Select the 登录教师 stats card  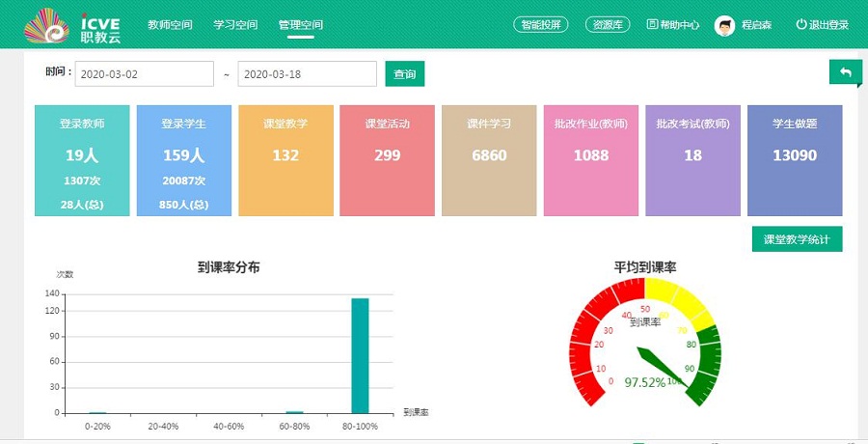click(82, 160)
